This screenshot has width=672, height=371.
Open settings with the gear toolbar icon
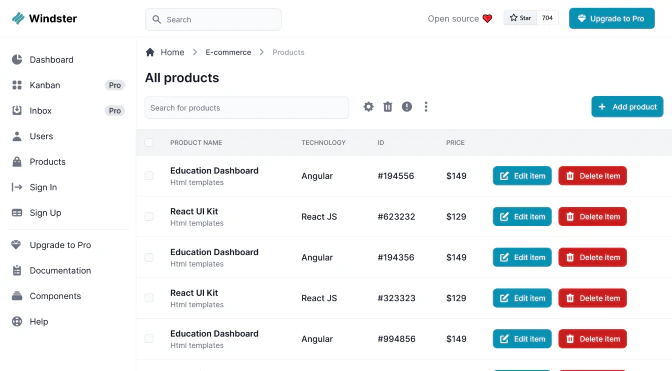368,107
